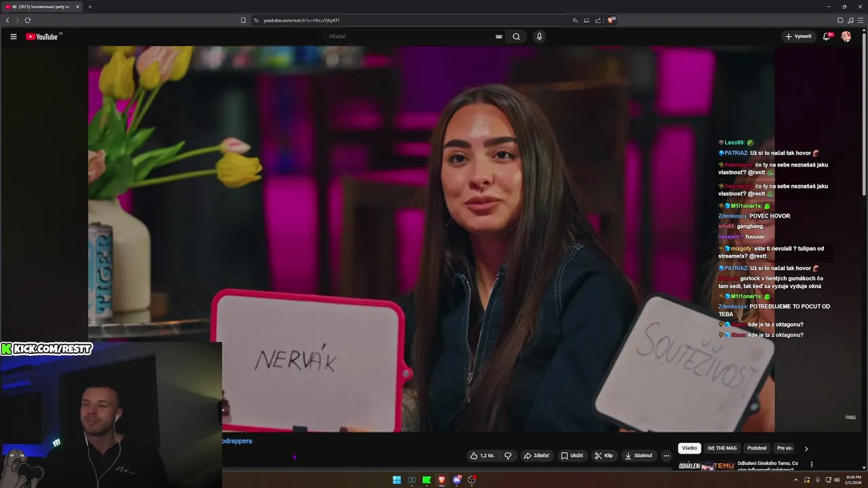
Task: Save video with Uložiť button
Action: 572,455
